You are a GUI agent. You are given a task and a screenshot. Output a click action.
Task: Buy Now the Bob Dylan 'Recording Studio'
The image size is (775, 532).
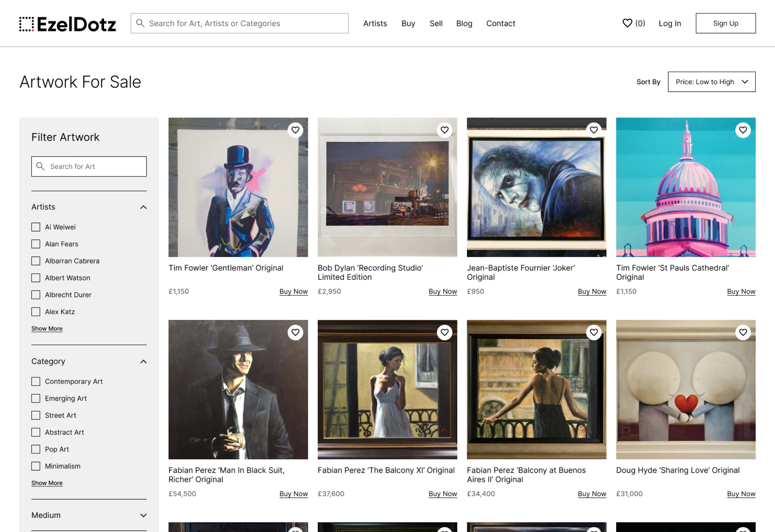[x=443, y=291]
